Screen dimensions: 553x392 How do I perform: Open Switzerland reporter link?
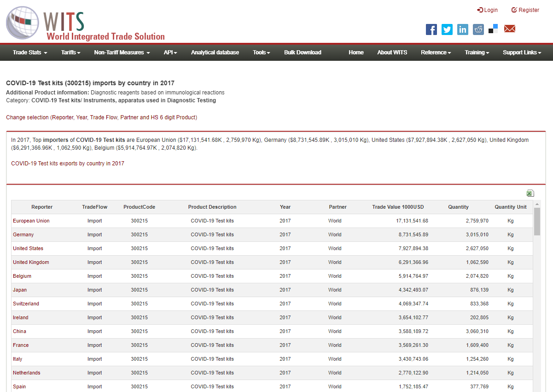click(26, 304)
